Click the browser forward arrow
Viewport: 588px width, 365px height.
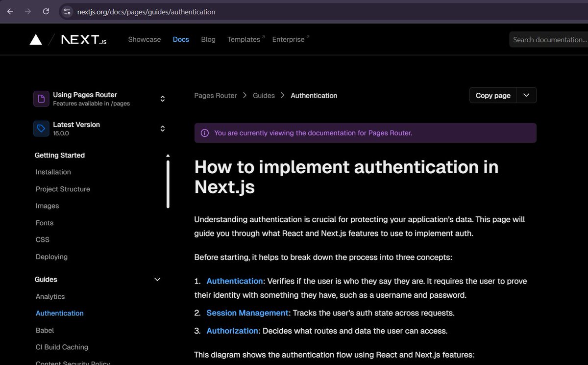coord(28,11)
